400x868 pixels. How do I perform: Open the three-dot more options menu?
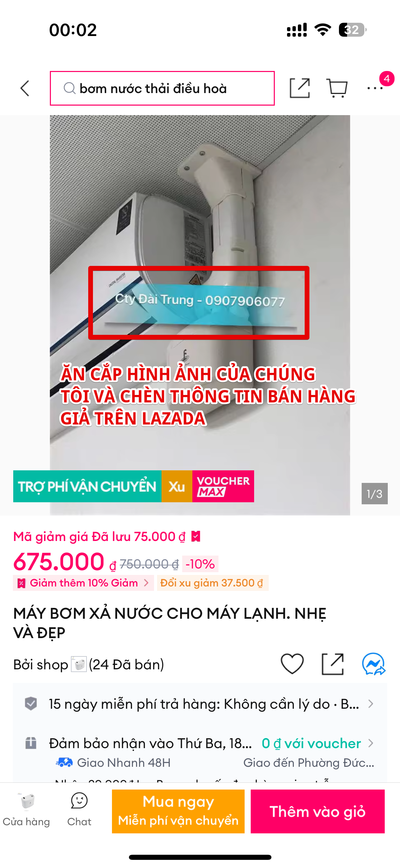[375, 88]
